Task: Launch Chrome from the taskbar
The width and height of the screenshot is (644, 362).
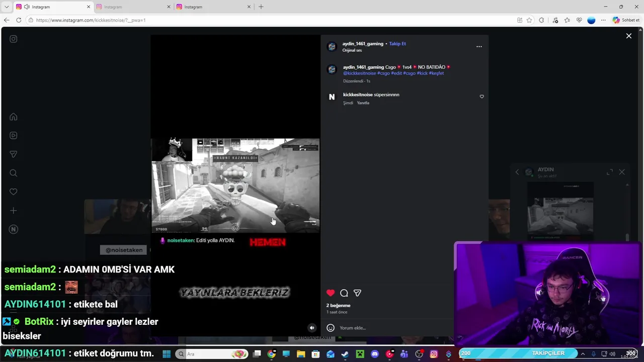Action: pos(272,354)
